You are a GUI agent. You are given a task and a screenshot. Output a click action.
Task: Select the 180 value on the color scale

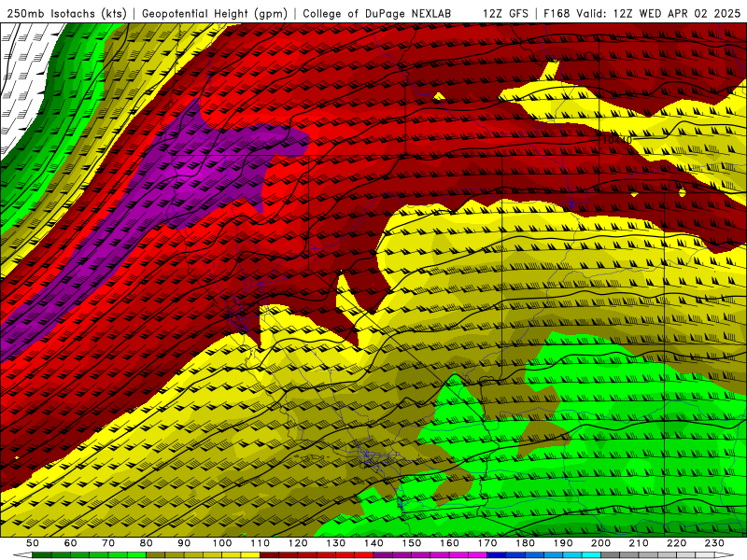(525, 543)
